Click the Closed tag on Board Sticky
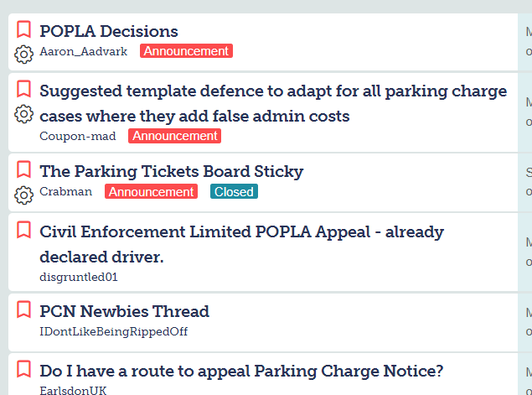Image resolution: width=532 pixels, height=395 pixels. point(234,191)
